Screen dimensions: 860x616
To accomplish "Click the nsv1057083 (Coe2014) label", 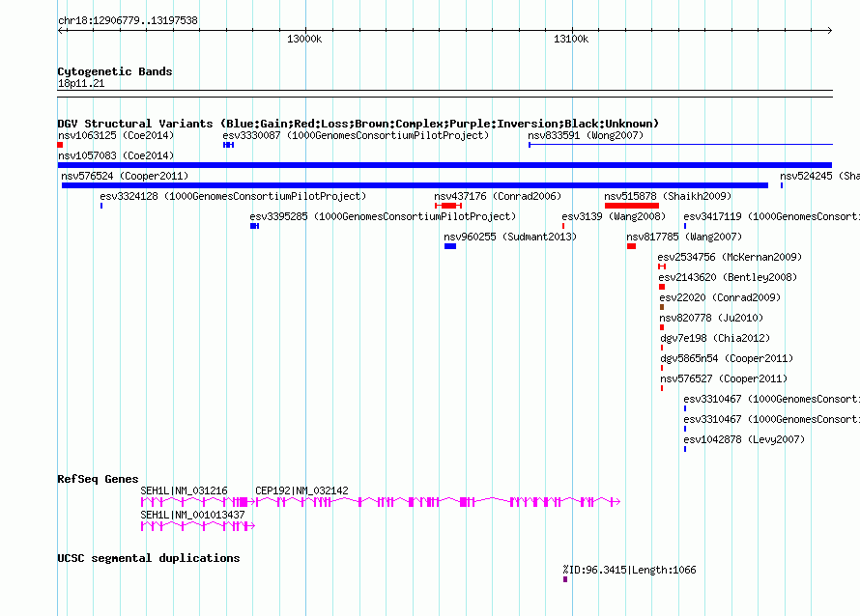I will [116, 155].
